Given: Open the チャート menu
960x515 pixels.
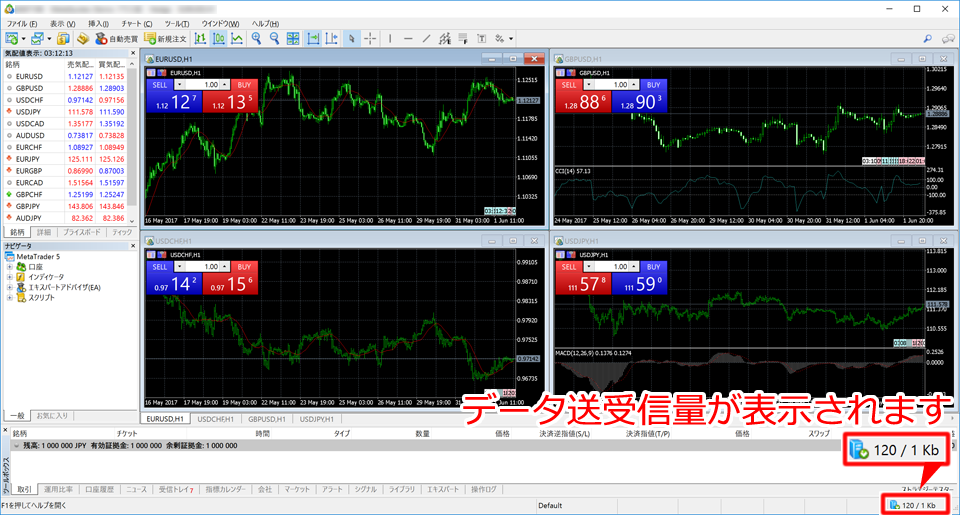Looking at the screenshot, I should tap(136, 23).
